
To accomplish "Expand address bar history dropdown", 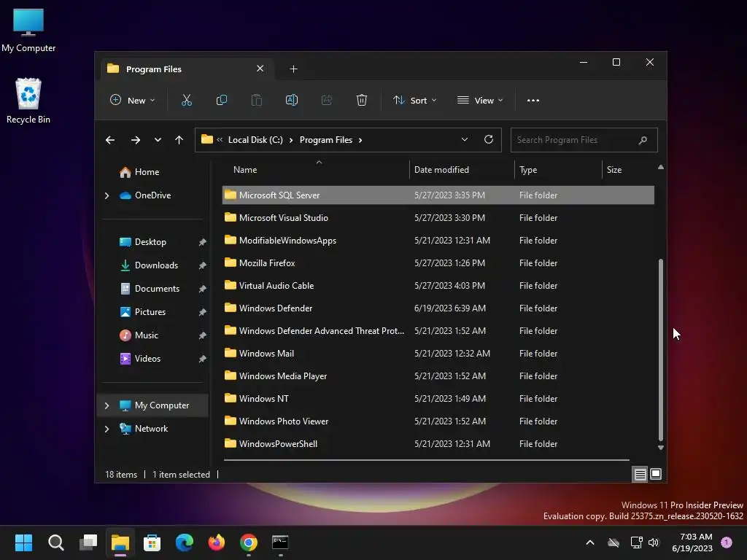I will [x=465, y=139].
